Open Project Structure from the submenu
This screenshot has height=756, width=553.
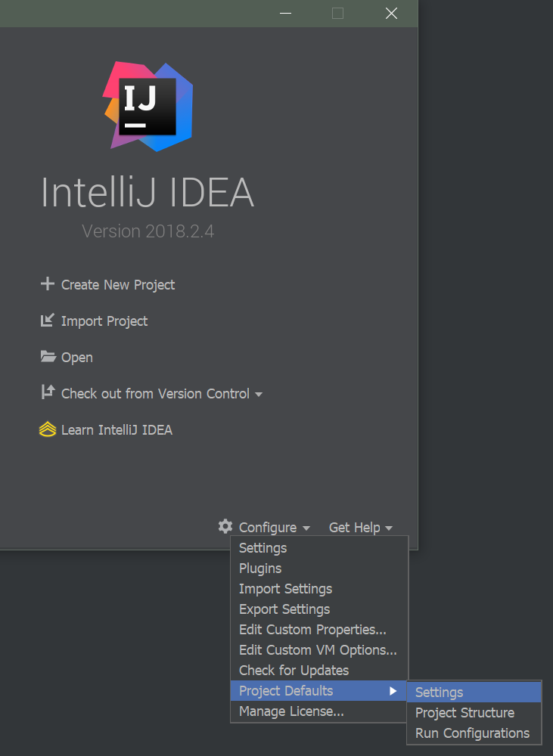click(474, 713)
